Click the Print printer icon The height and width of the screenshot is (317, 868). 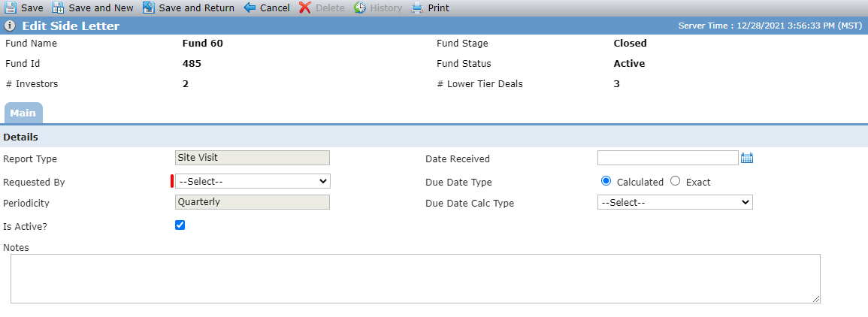click(417, 8)
